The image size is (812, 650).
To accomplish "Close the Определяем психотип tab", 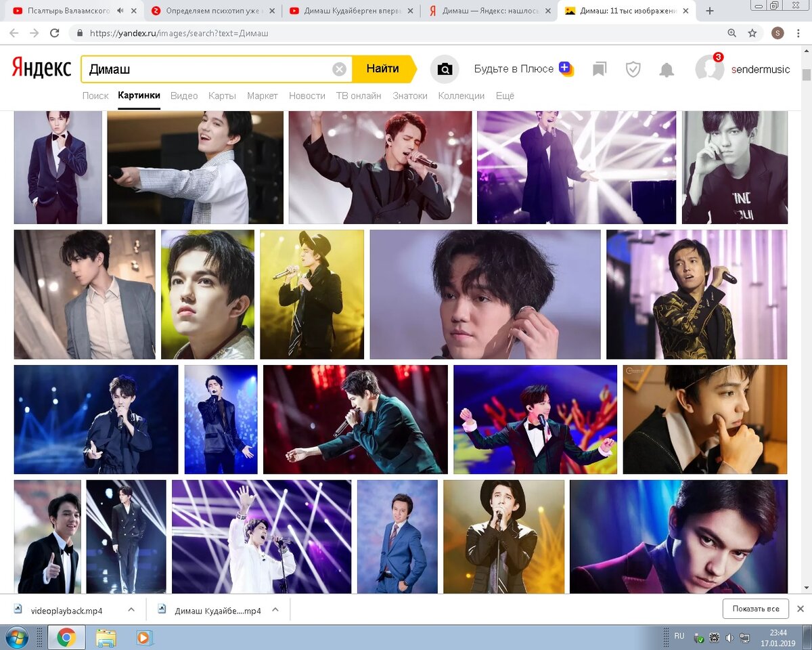I will point(271,11).
